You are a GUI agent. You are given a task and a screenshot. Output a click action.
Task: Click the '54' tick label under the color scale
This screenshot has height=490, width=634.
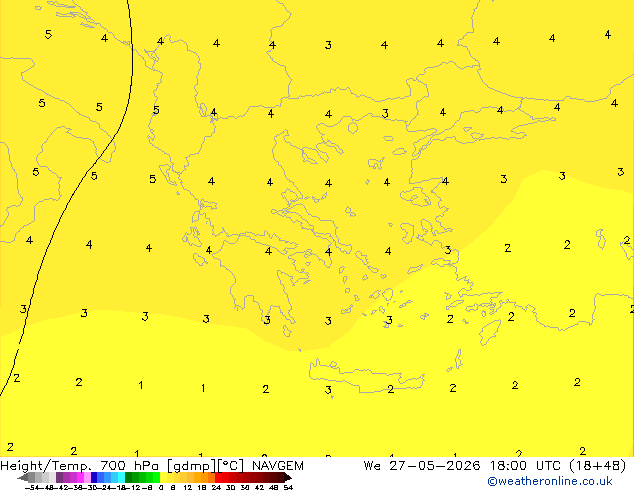tap(288, 487)
